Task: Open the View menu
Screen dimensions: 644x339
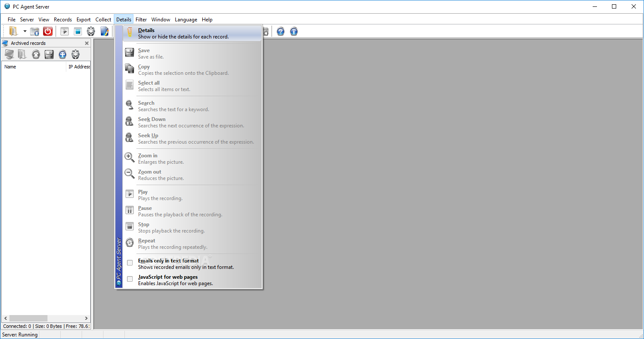Action: (x=44, y=20)
